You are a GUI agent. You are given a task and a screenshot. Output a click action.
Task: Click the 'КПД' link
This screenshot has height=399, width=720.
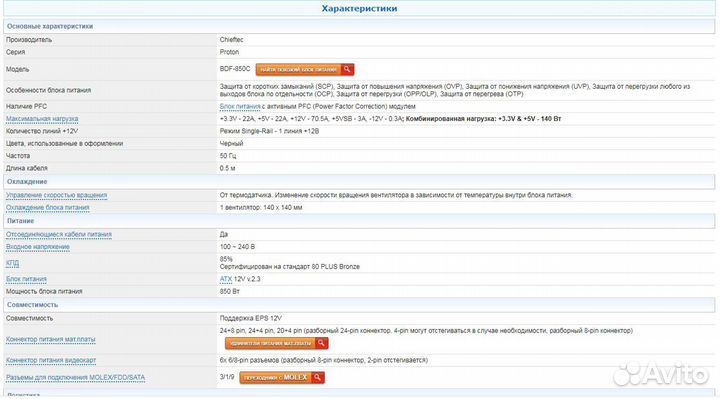click(x=12, y=263)
